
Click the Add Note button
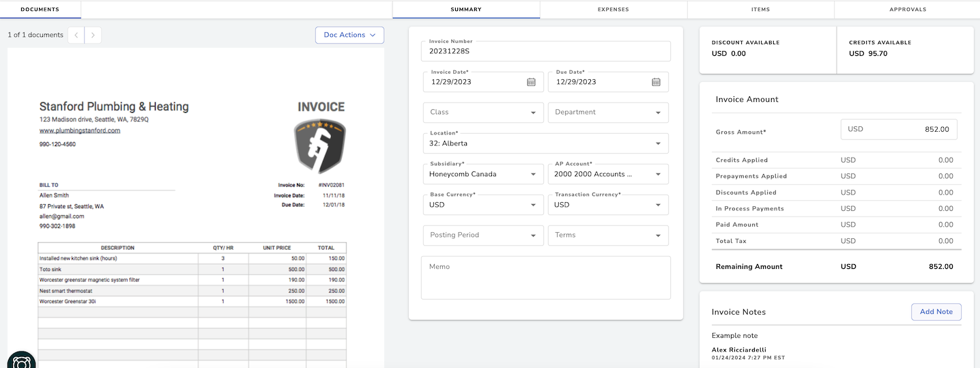click(936, 312)
